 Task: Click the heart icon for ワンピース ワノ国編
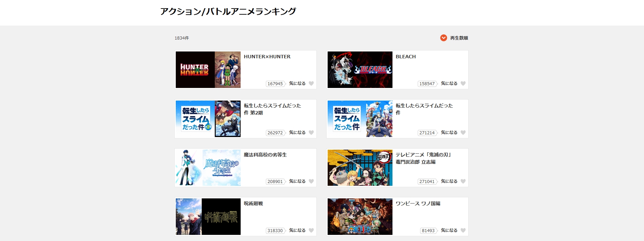tap(463, 230)
